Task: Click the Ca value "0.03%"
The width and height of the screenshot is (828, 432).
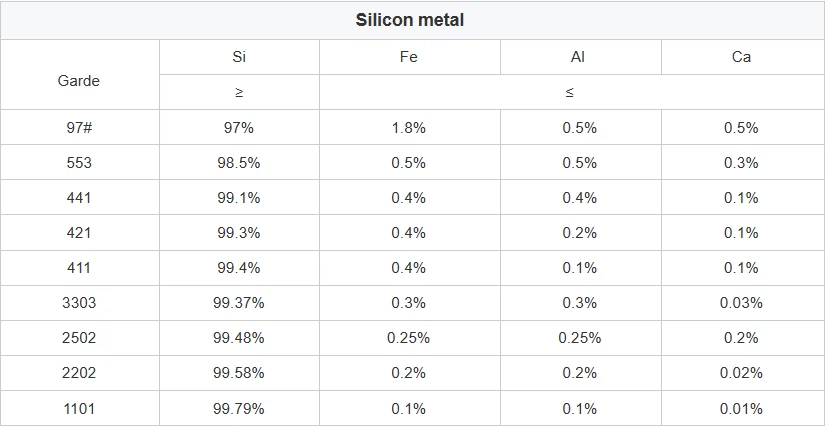Action: 741,303
